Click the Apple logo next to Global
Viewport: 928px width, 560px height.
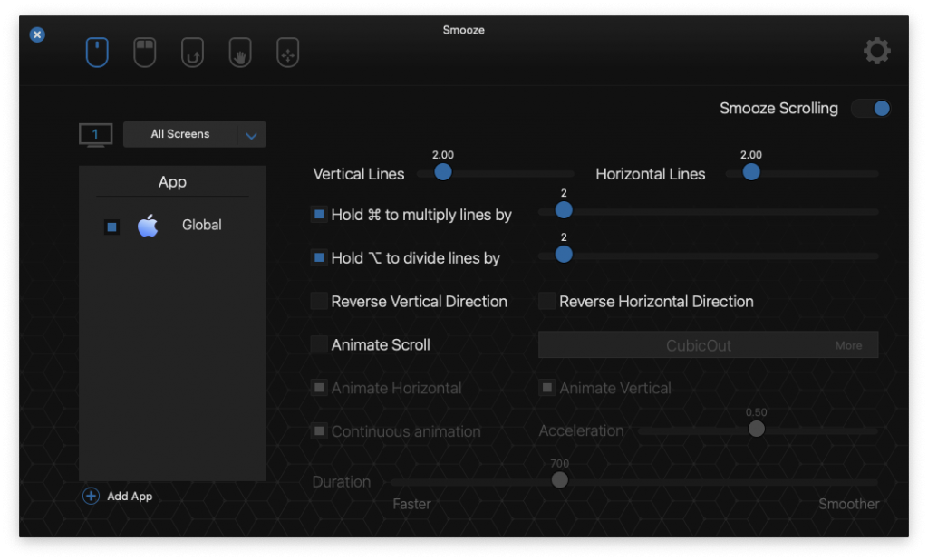tap(148, 226)
